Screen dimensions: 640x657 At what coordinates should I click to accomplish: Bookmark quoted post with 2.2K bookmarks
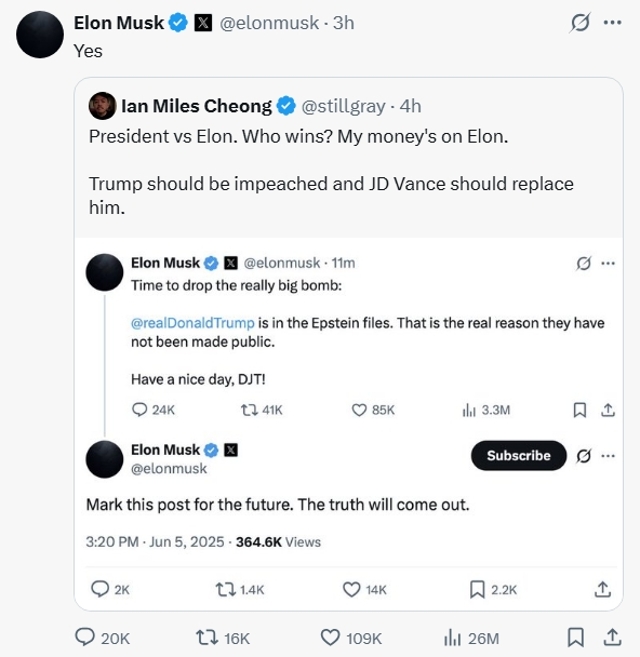click(477, 589)
